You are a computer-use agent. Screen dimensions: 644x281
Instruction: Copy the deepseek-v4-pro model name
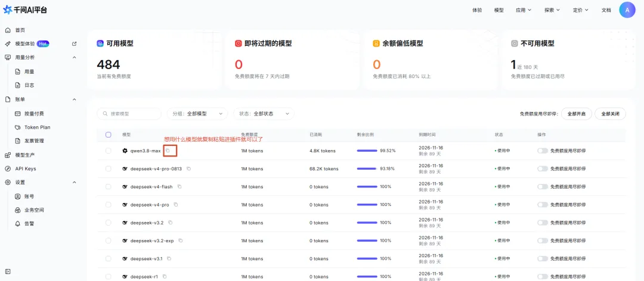[x=176, y=204]
